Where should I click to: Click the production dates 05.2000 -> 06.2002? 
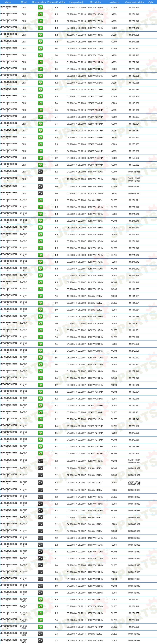point(76,289)
